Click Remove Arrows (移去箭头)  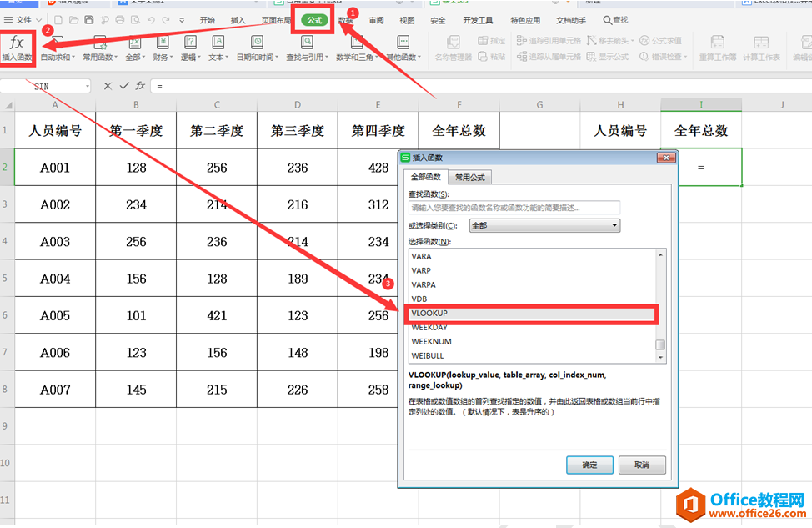[x=609, y=40]
